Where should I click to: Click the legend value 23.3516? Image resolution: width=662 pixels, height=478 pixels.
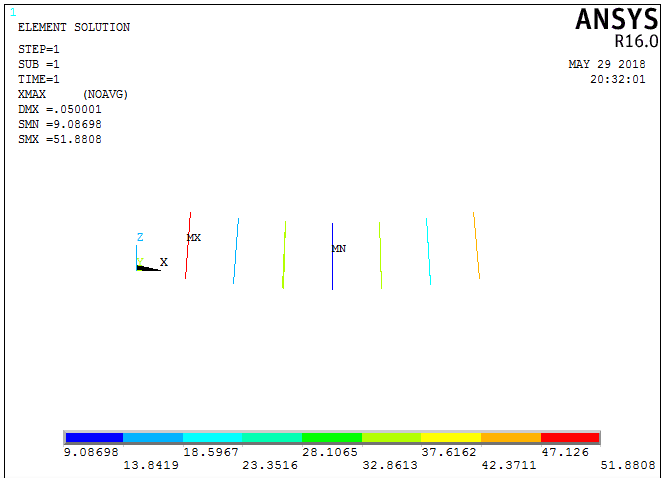click(x=270, y=465)
